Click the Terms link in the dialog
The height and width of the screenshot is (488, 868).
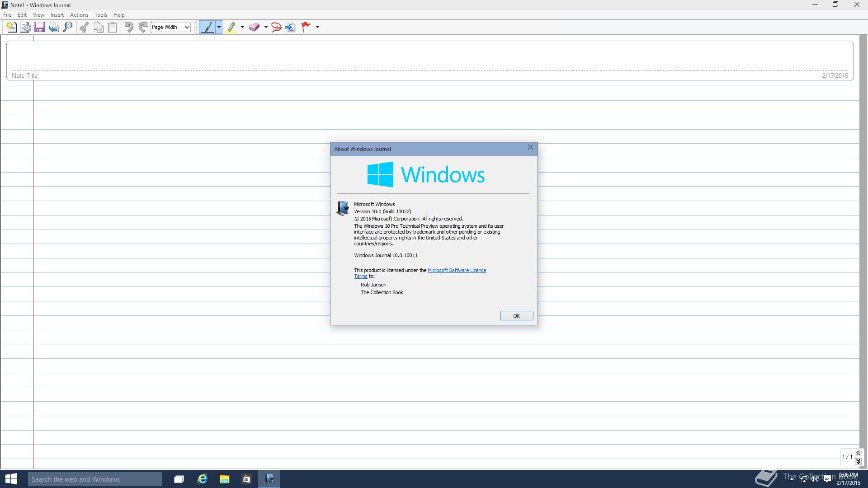(360, 276)
